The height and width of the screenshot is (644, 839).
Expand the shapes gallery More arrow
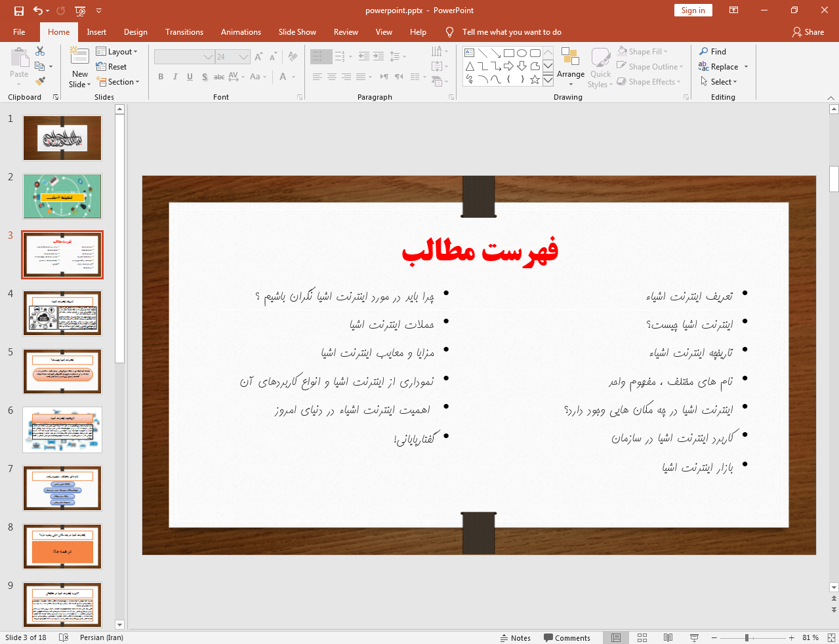click(x=548, y=79)
